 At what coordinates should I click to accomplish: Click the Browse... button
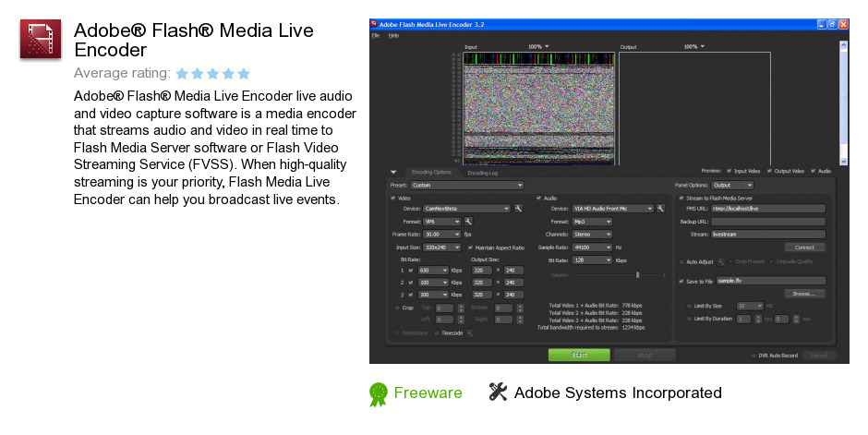pyautogui.click(x=804, y=294)
